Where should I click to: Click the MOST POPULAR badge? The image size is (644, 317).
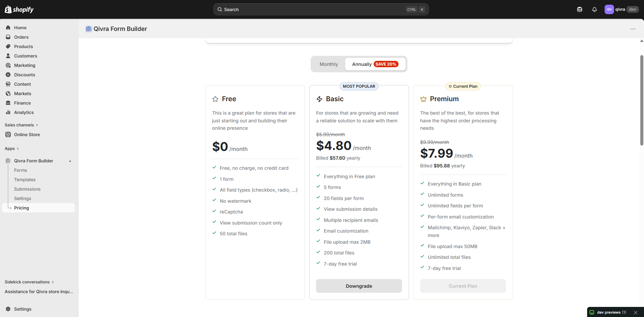point(359,86)
